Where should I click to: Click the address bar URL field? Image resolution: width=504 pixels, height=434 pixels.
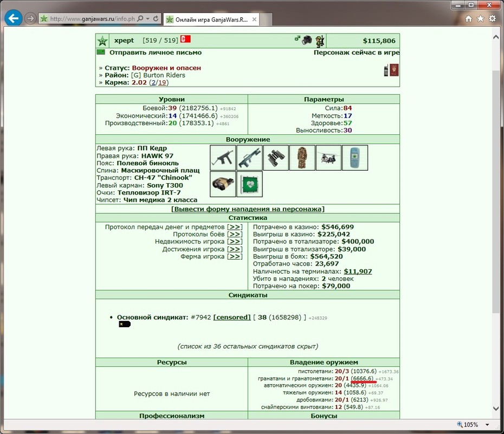coord(92,18)
